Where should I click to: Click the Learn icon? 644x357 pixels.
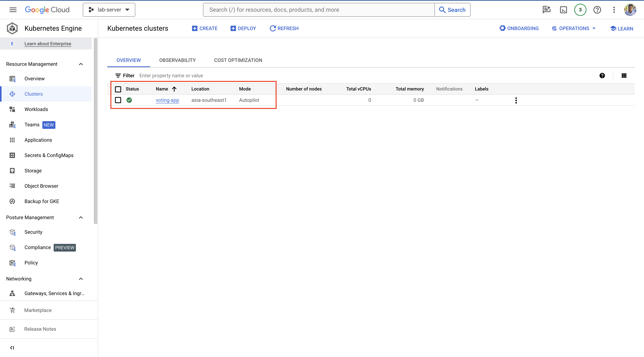click(x=613, y=28)
